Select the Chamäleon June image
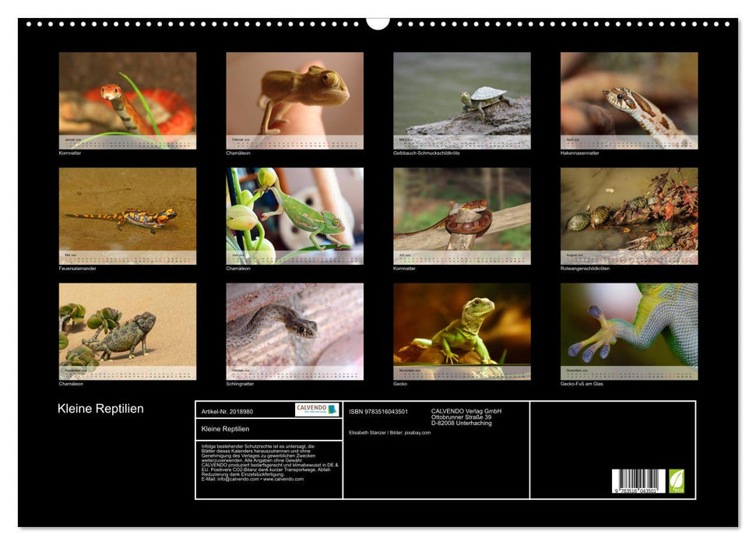The image size is (756, 545). (294, 214)
